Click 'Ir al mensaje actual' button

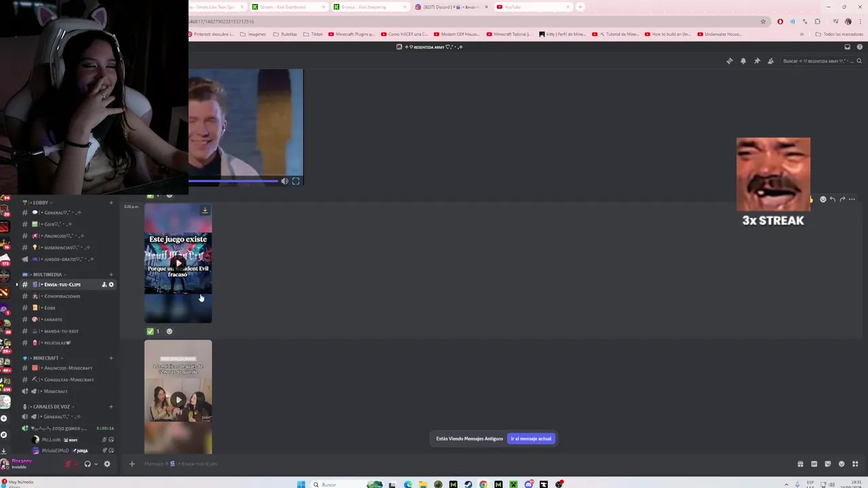532,439
